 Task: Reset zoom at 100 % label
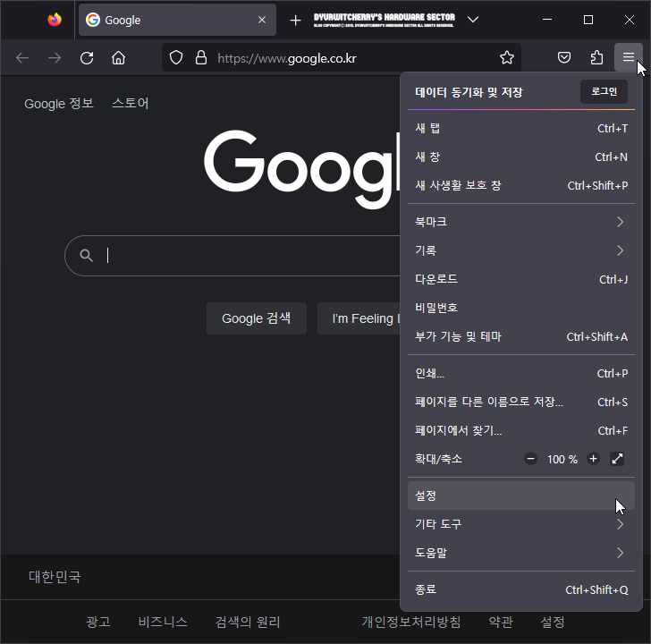562,459
